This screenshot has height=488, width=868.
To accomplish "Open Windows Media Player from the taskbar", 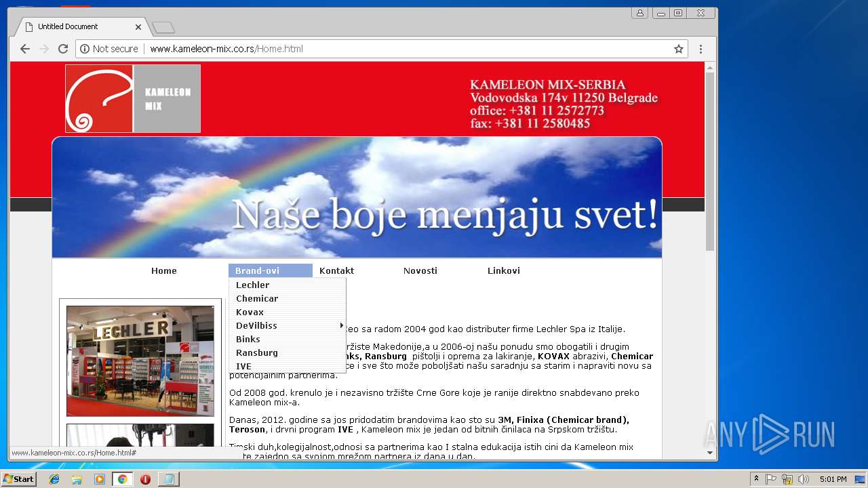I will click(x=100, y=479).
